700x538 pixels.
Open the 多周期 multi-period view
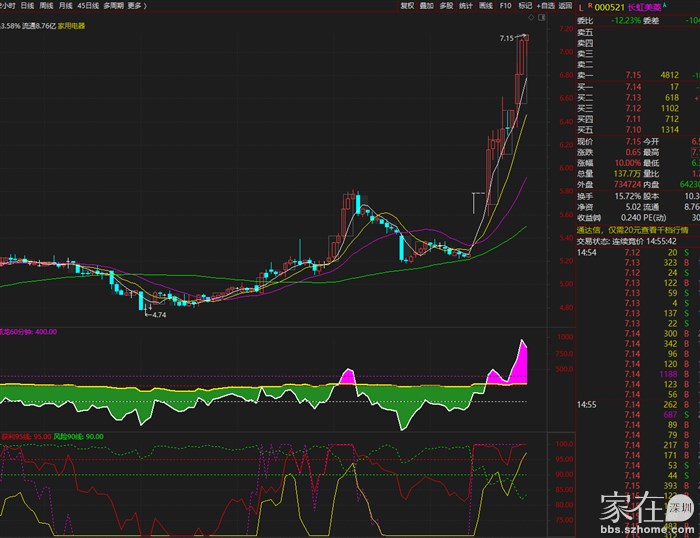[x=113, y=6]
